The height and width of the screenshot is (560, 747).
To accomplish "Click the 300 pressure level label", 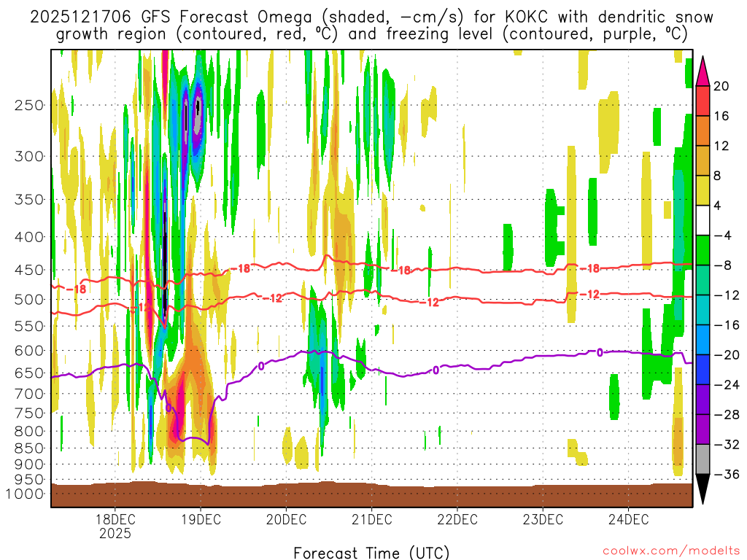I will (x=29, y=156).
